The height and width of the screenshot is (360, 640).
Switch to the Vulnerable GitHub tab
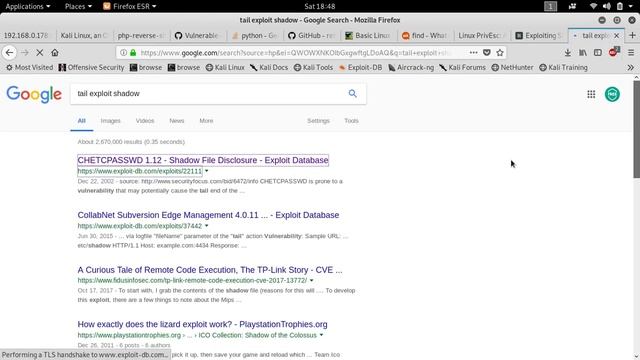point(198,36)
